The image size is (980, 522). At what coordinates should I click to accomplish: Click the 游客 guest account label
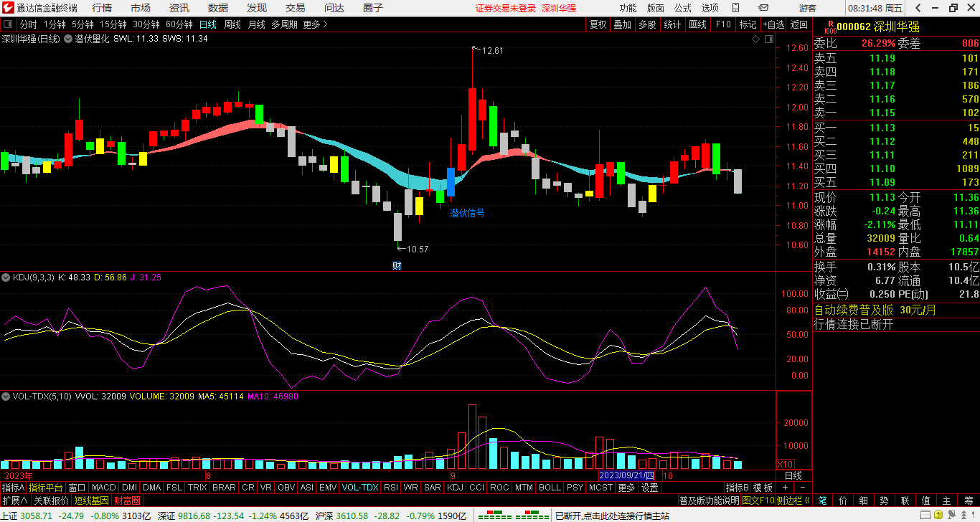click(808, 9)
